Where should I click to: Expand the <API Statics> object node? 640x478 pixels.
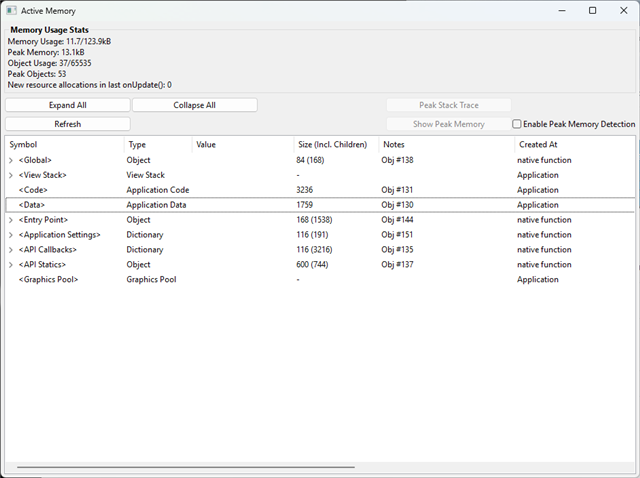click(x=11, y=265)
